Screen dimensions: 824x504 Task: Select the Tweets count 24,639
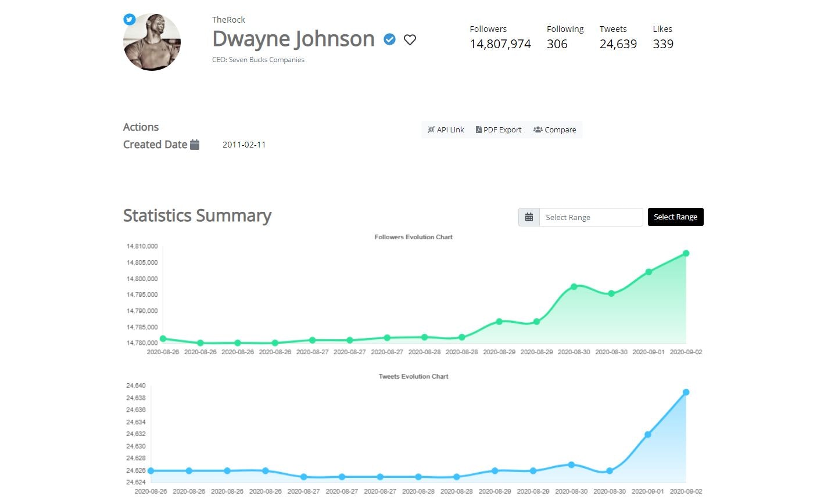tap(618, 44)
